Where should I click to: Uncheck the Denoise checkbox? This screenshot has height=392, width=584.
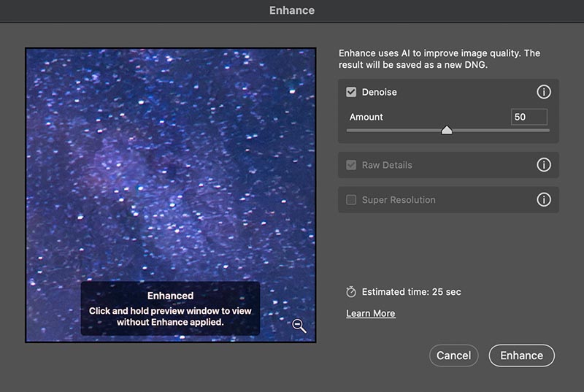click(x=351, y=92)
